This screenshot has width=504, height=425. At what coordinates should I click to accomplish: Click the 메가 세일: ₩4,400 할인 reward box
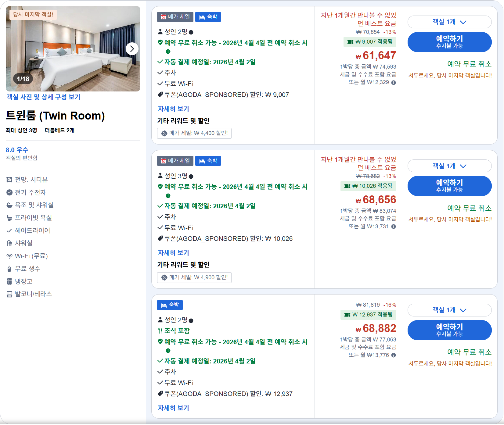tap(194, 133)
